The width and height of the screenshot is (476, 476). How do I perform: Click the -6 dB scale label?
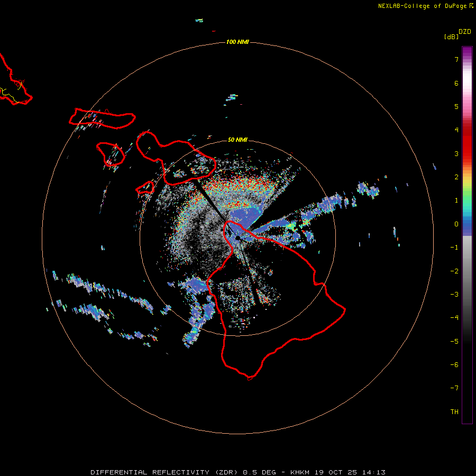(x=454, y=365)
